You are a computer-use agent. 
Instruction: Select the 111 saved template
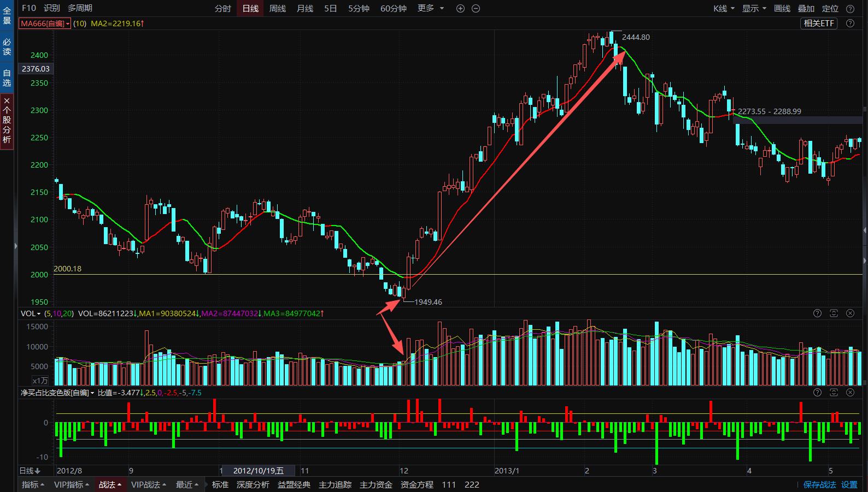click(449, 485)
